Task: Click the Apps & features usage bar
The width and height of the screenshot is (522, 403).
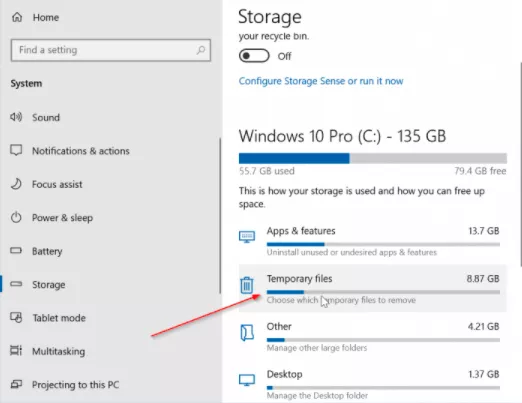Action: point(383,244)
